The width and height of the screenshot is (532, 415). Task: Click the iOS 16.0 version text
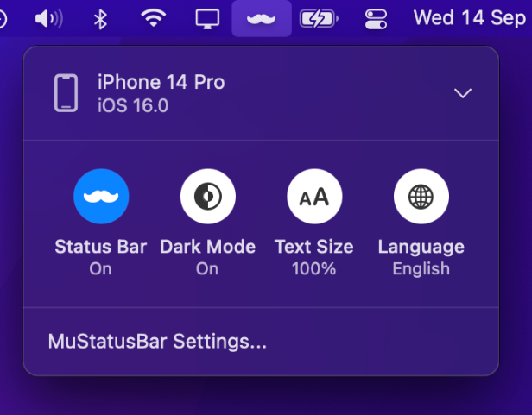point(133,105)
